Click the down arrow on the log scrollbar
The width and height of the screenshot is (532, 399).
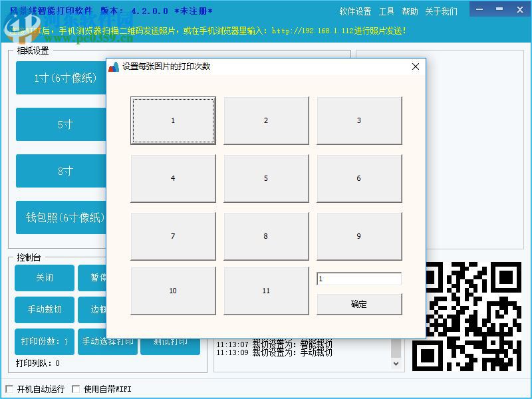(x=397, y=363)
